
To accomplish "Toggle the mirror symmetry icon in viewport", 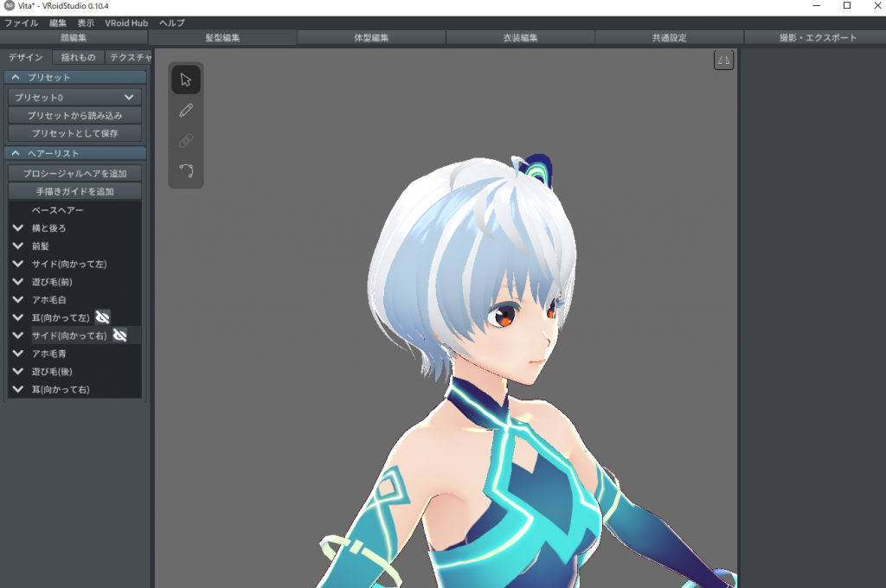I will coord(723,60).
